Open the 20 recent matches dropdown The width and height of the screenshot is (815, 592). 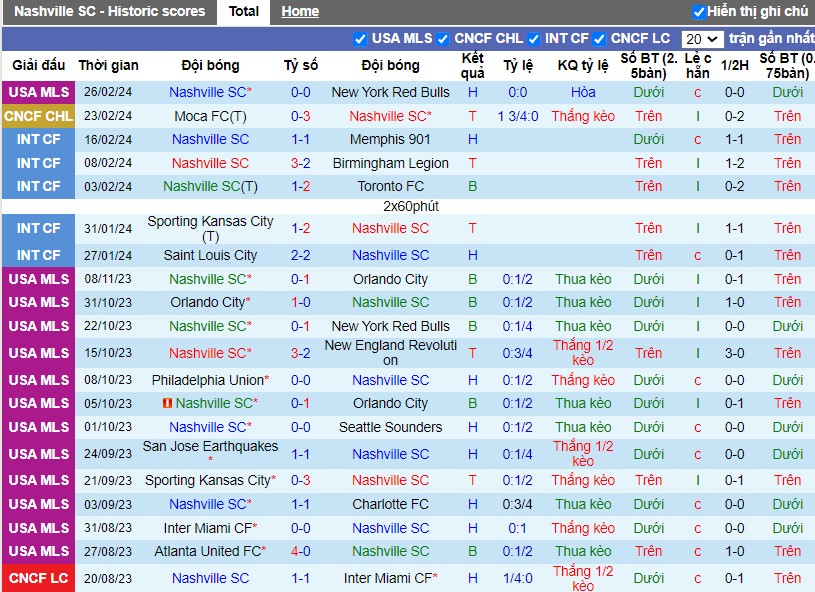pyautogui.click(x=702, y=39)
